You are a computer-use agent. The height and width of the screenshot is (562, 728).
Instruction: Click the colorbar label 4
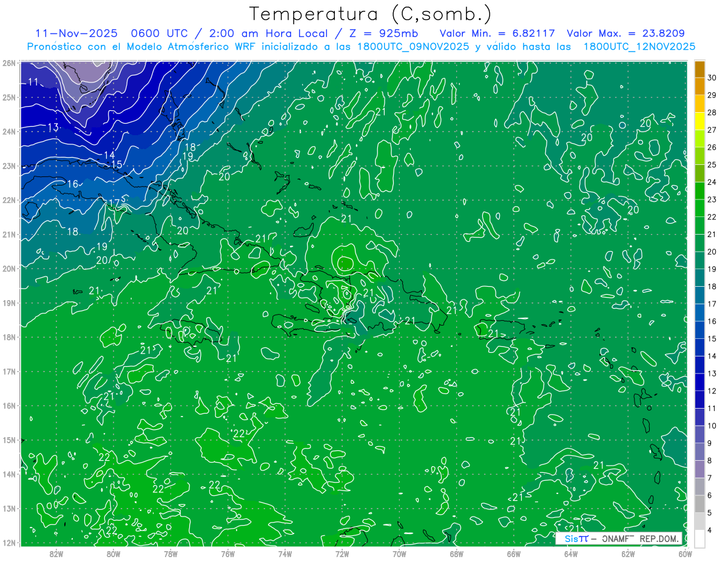click(710, 530)
